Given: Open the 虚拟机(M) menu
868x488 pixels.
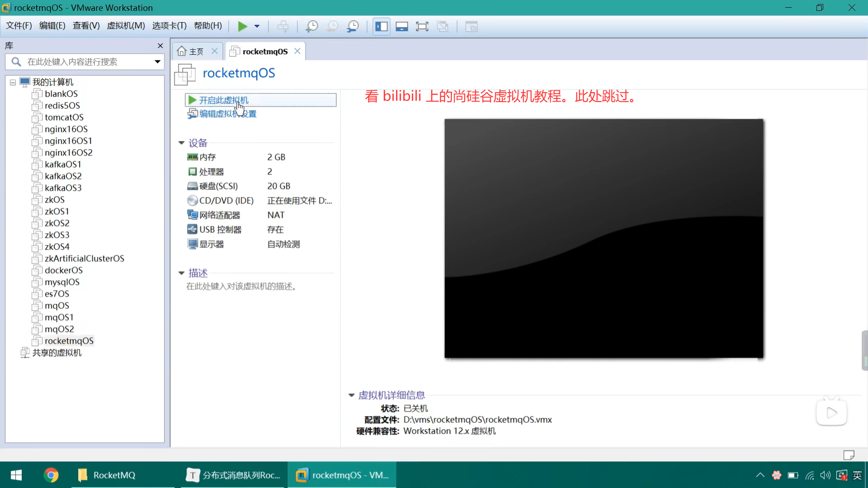Looking at the screenshot, I should click(x=126, y=26).
